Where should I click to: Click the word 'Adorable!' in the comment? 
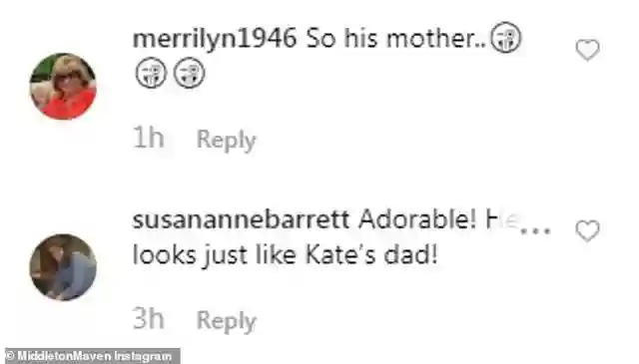417,219
